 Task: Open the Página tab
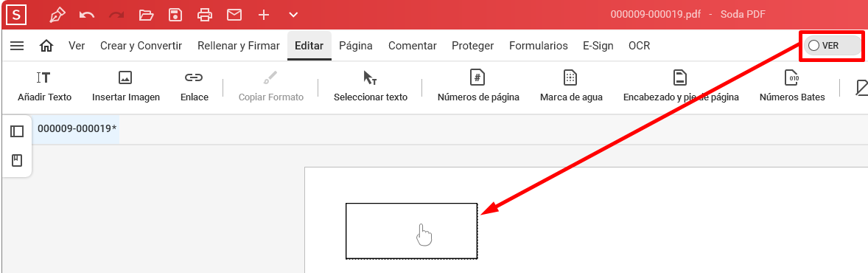[356, 46]
